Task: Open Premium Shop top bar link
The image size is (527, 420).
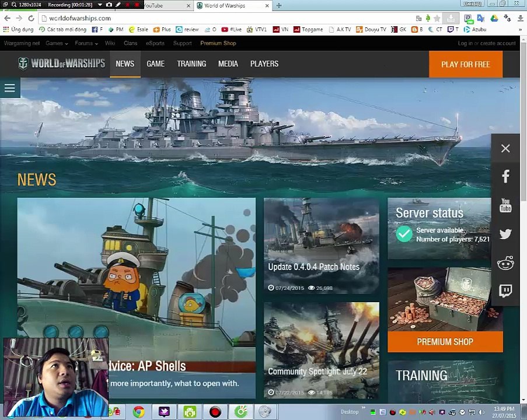Action: point(218,43)
